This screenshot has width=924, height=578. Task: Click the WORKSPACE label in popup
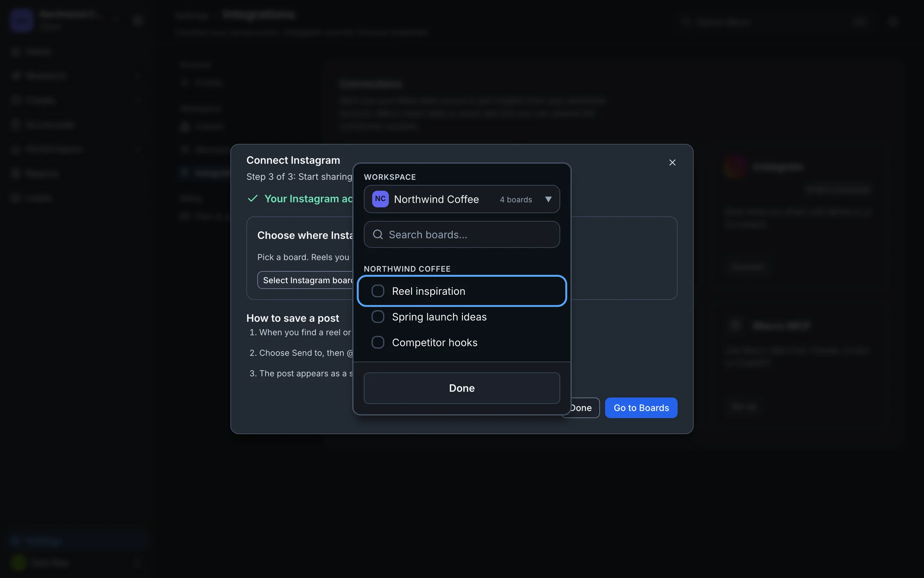[x=390, y=177]
